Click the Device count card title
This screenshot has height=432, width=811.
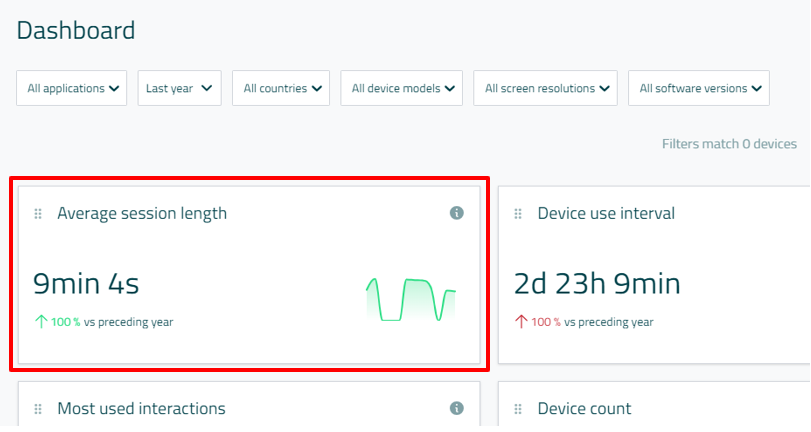tap(584, 408)
